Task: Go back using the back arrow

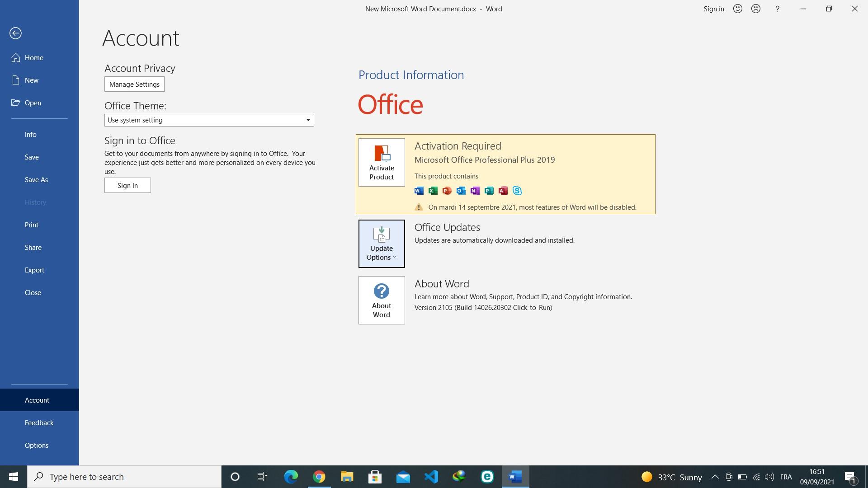Action: (x=15, y=33)
